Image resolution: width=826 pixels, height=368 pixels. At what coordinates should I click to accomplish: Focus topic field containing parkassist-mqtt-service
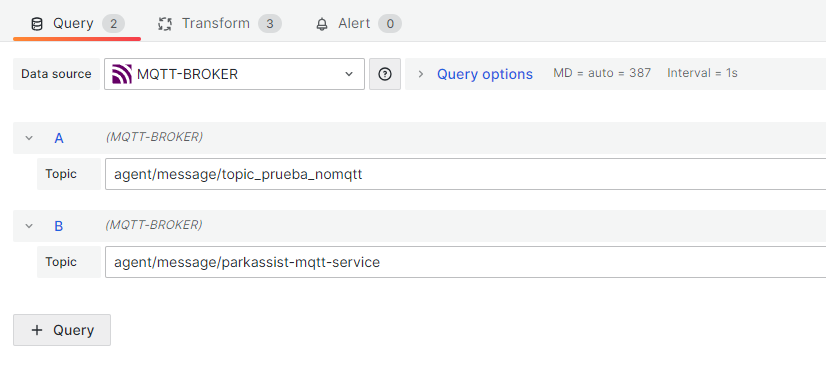(466, 262)
